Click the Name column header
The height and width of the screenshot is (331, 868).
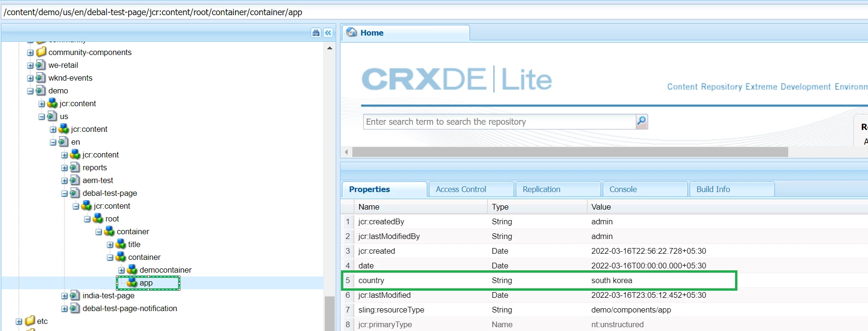click(420, 207)
